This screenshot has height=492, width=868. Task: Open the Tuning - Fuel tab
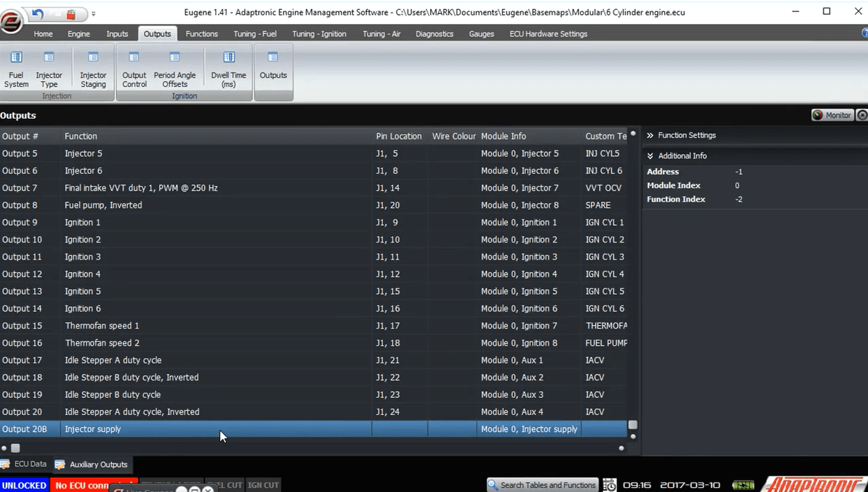click(x=255, y=34)
